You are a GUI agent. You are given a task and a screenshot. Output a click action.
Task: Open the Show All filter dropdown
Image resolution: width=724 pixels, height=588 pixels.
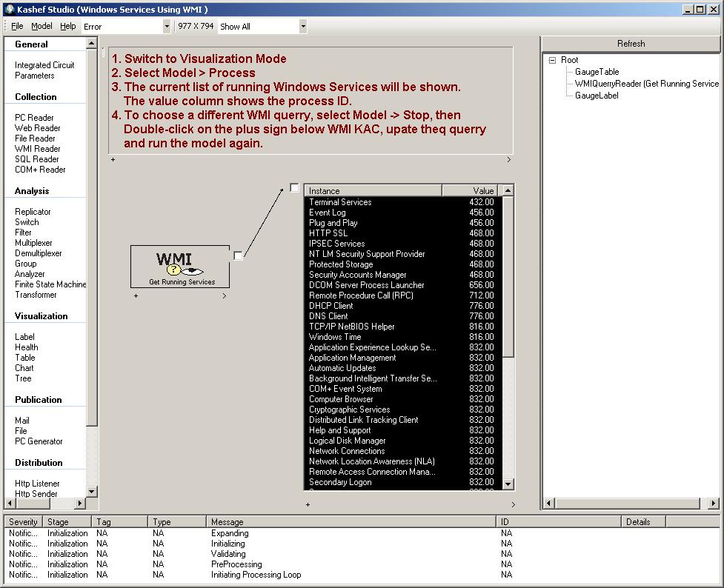click(x=302, y=26)
